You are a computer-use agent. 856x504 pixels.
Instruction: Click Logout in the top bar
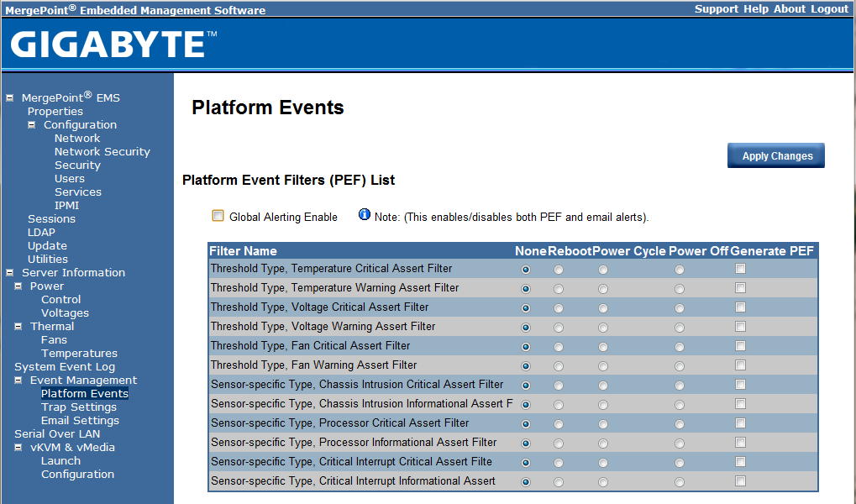point(829,9)
